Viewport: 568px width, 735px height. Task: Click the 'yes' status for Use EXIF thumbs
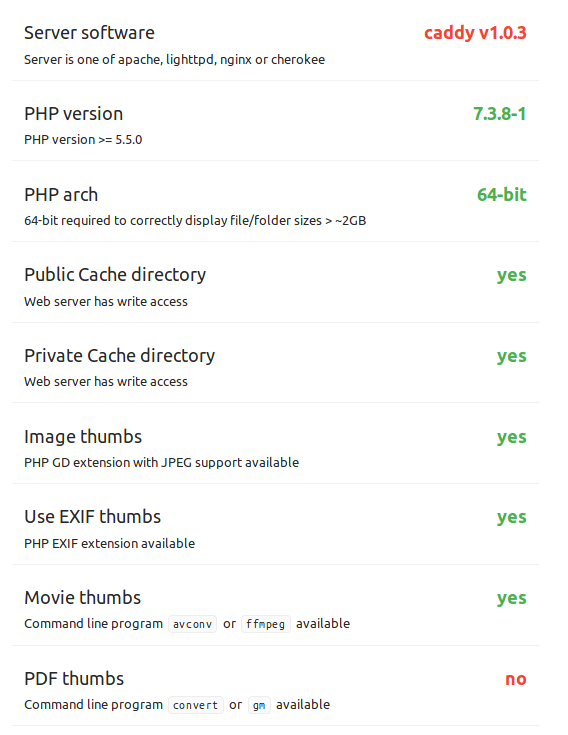pos(512,518)
